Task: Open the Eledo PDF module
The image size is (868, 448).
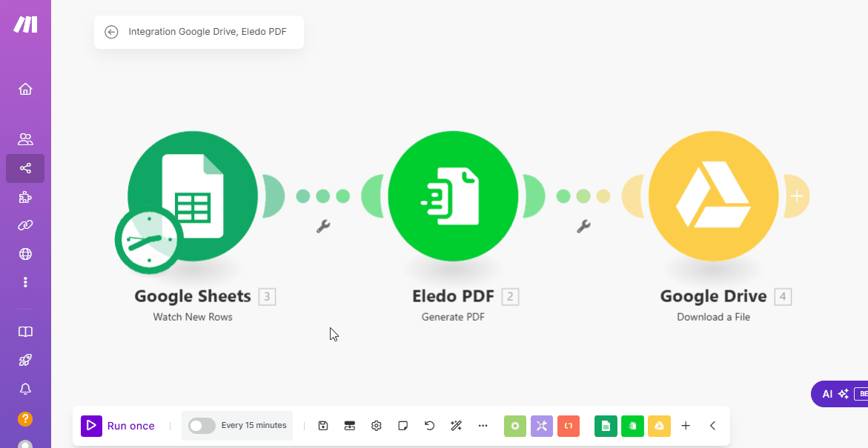Action: pos(453,196)
